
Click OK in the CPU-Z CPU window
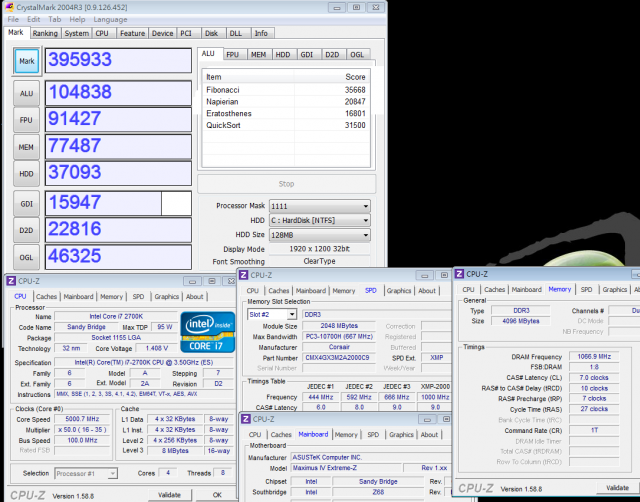point(217,495)
